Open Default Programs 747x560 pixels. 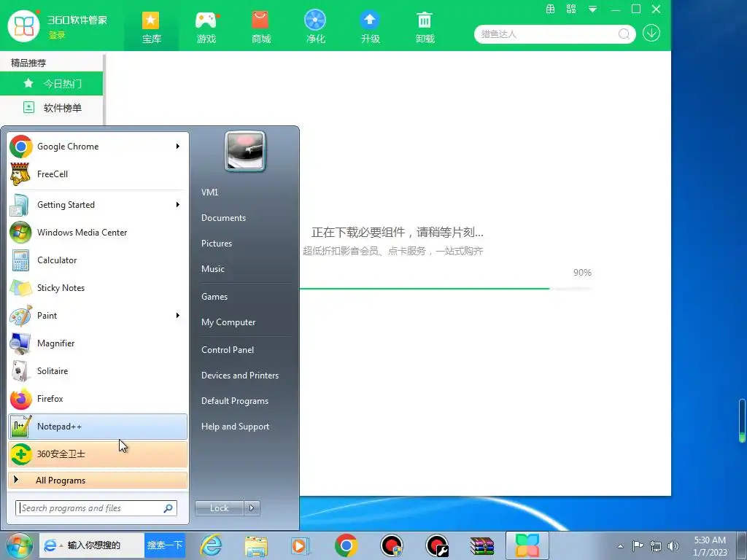pyautogui.click(x=235, y=401)
